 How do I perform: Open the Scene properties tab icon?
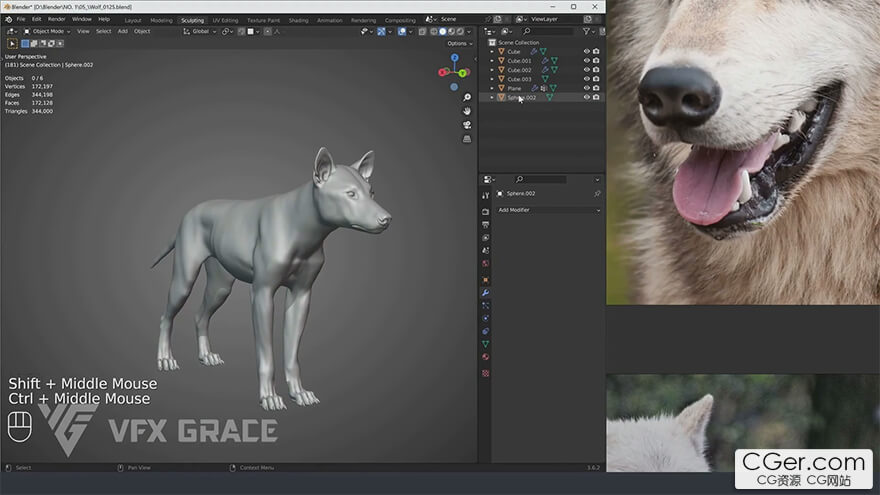485,250
